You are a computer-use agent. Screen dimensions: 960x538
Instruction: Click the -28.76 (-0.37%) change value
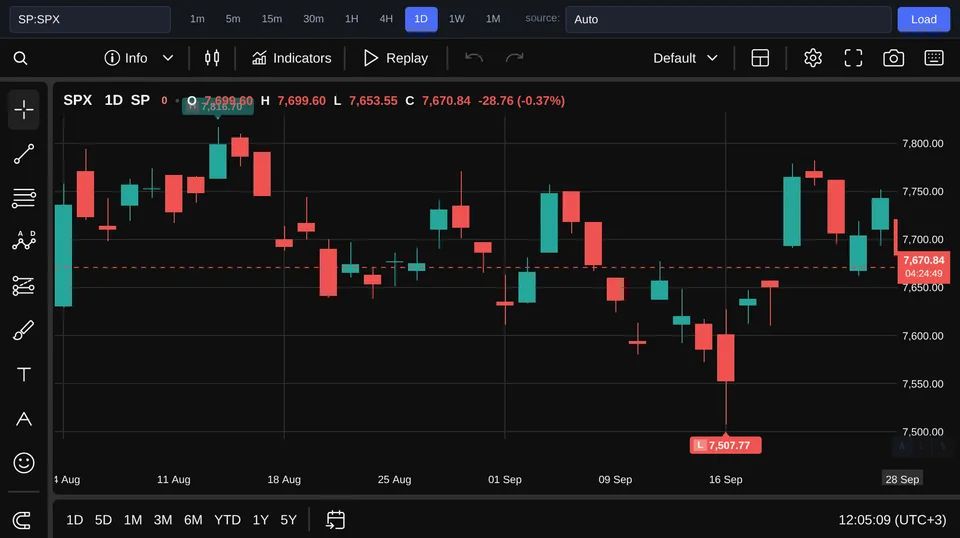click(x=521, y=100)
